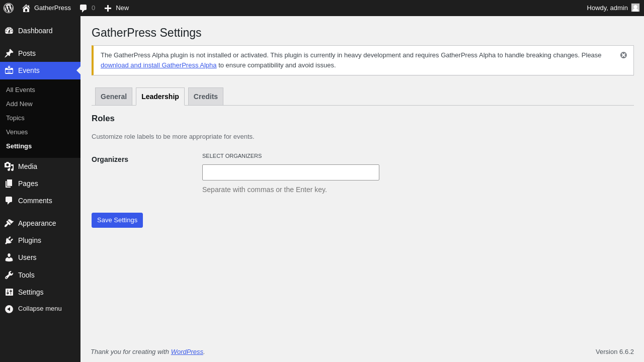Click the WordPress logo icon
Image resolution: width=644 pixels, height=362 pixels.
tap(9, 8)
